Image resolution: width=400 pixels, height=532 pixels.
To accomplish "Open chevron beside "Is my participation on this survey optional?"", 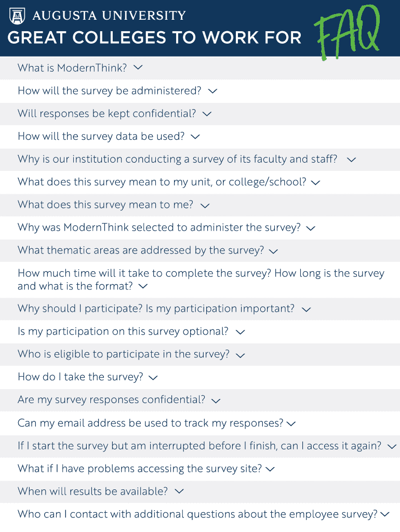I will click(240, 332).
